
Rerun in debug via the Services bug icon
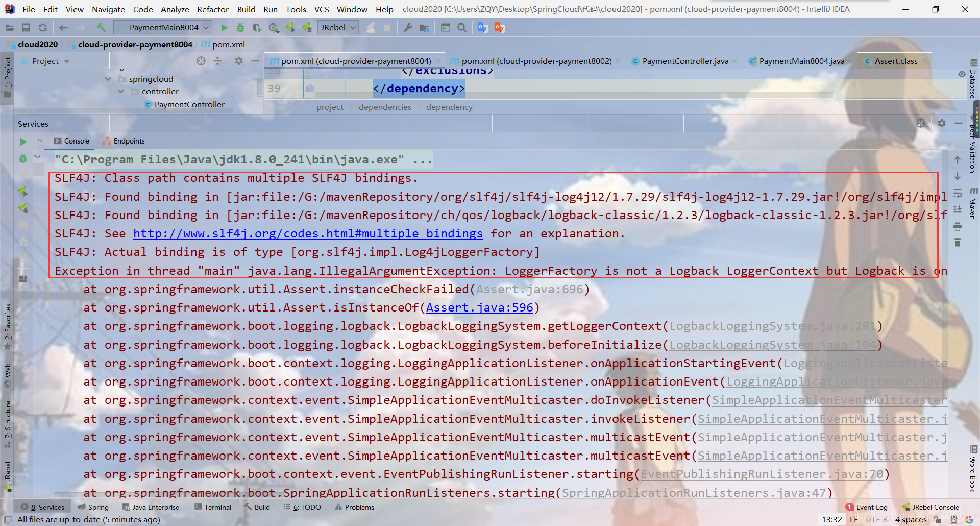pos(23,158)
